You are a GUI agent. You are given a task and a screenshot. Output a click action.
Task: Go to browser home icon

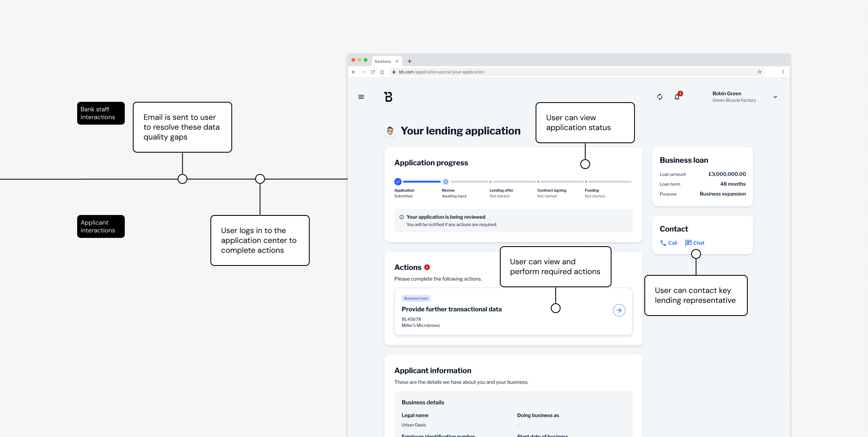[382, 72]
